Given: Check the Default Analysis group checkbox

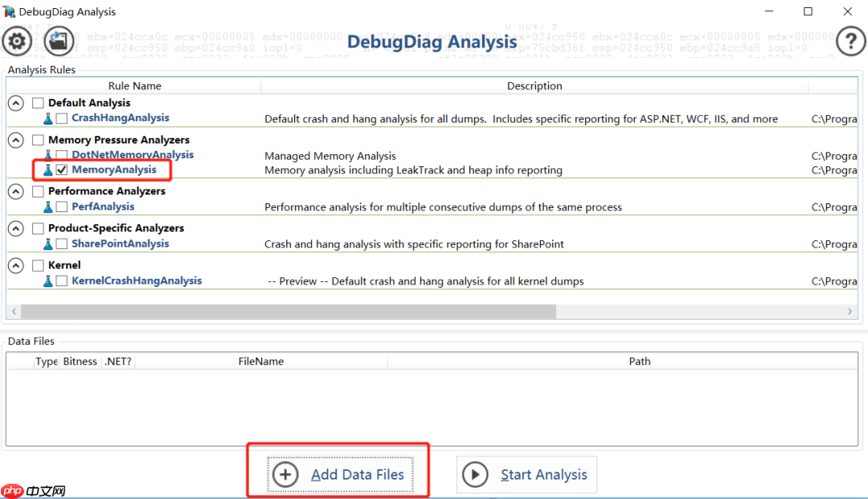Looking at the screenshot, I should click(38, 103).
